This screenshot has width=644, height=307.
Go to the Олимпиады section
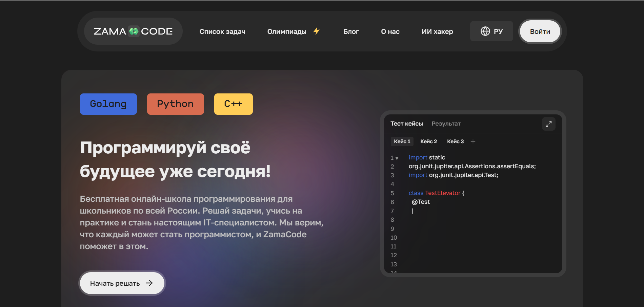tap(286, 31)
